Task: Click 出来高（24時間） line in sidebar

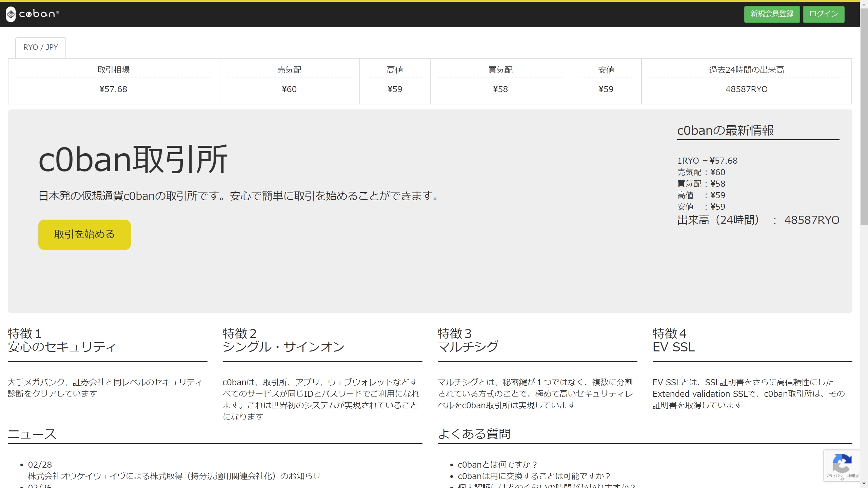Action: 758,220
